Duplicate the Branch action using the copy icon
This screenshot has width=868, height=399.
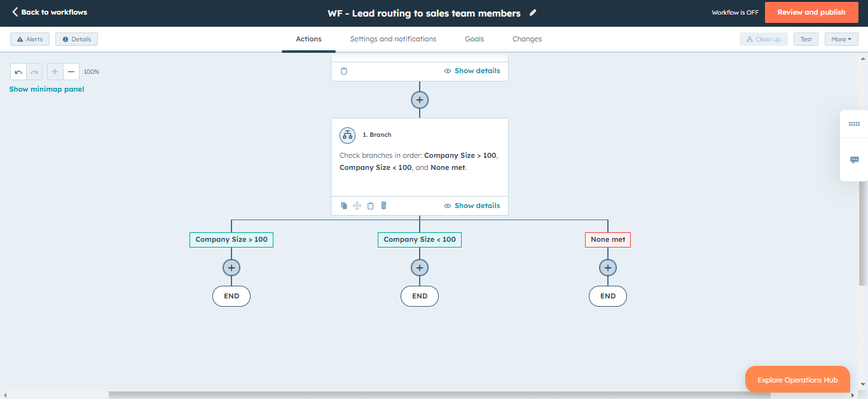click(x=344, y=205)
